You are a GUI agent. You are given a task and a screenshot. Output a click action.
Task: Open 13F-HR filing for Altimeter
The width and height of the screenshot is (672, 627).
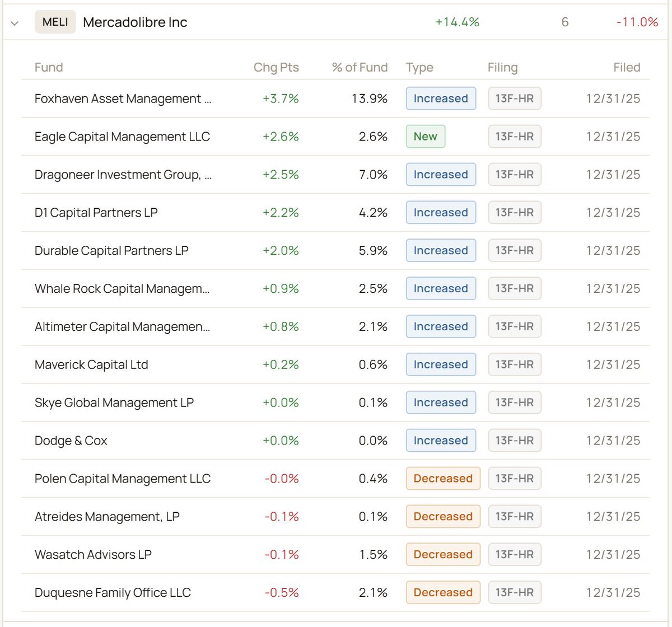pyautogui.click(x=515, y=327)
